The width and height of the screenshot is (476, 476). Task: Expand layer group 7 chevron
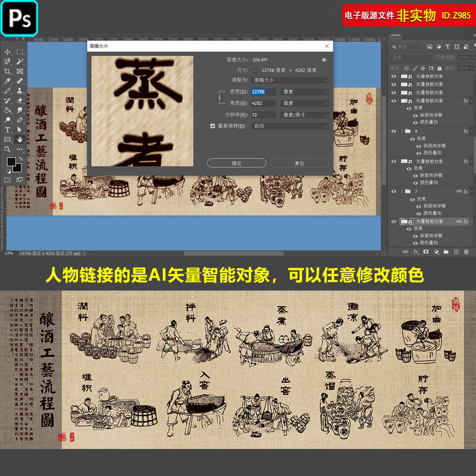[x=402, y=191]
